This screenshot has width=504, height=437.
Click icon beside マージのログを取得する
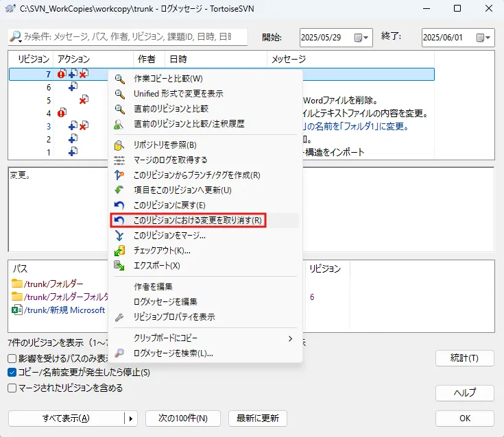point(119,160)
